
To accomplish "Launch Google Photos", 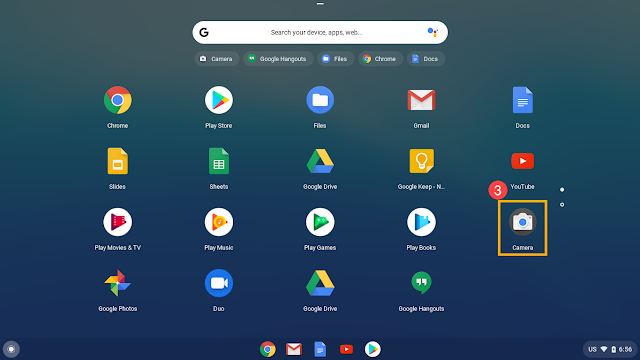I will [118, 283].
